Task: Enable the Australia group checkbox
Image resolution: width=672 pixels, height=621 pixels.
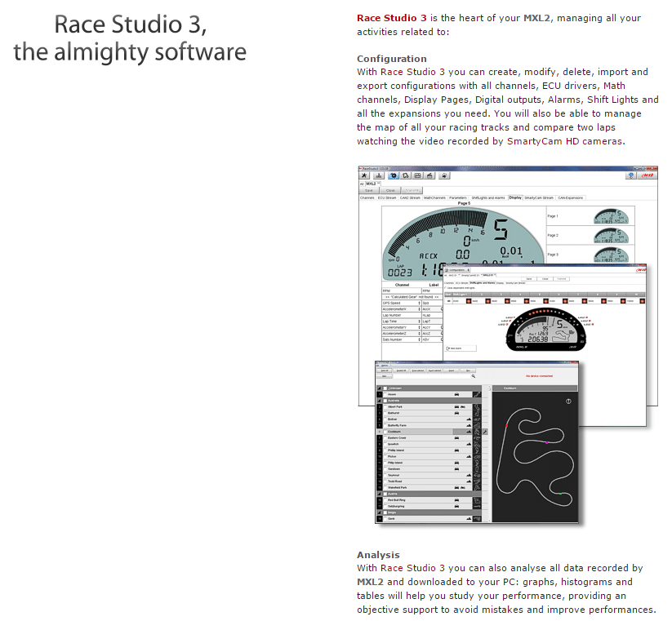Action: pyautogui.click(x=386, y=401)
